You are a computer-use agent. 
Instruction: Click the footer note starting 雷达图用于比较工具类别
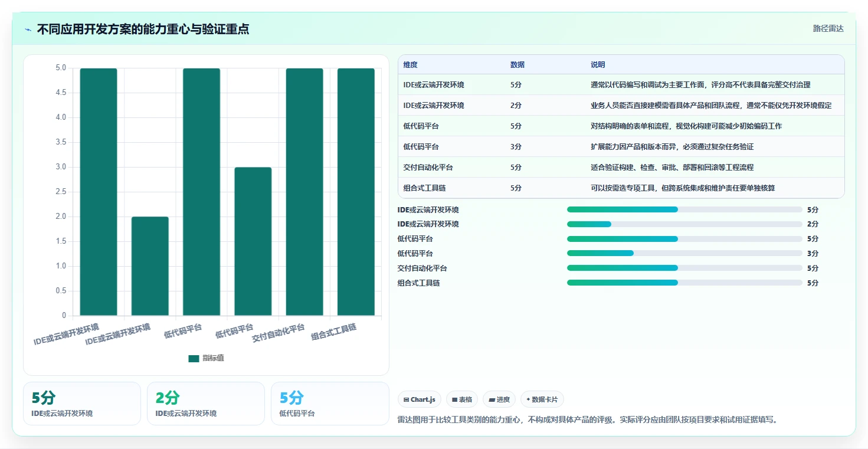(588, 420)
